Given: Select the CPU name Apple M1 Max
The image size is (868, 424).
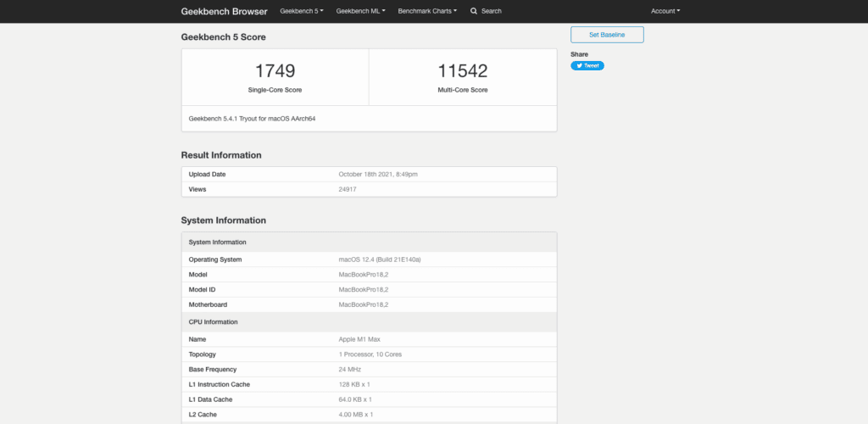Looking at the screenshot, I should point(359,339).
